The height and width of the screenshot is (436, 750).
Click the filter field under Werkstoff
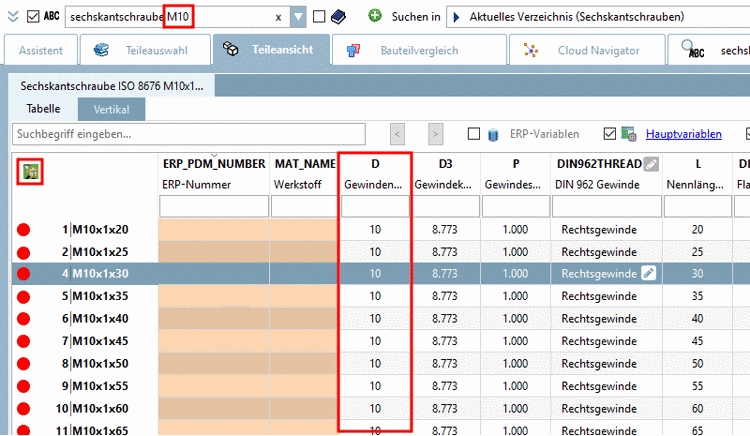pos(304,207)
